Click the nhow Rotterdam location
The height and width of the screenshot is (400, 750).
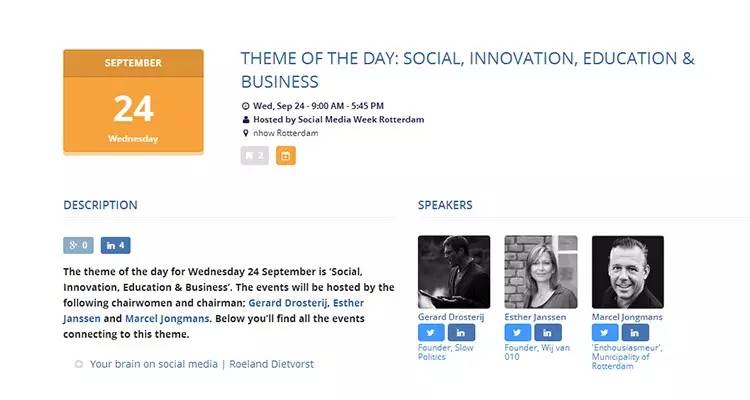pos(288,133)
